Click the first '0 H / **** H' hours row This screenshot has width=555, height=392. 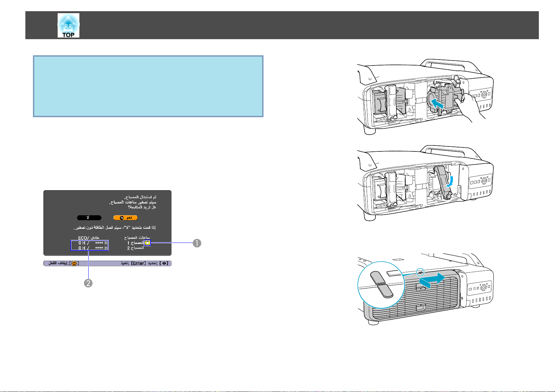click(93, 243)
